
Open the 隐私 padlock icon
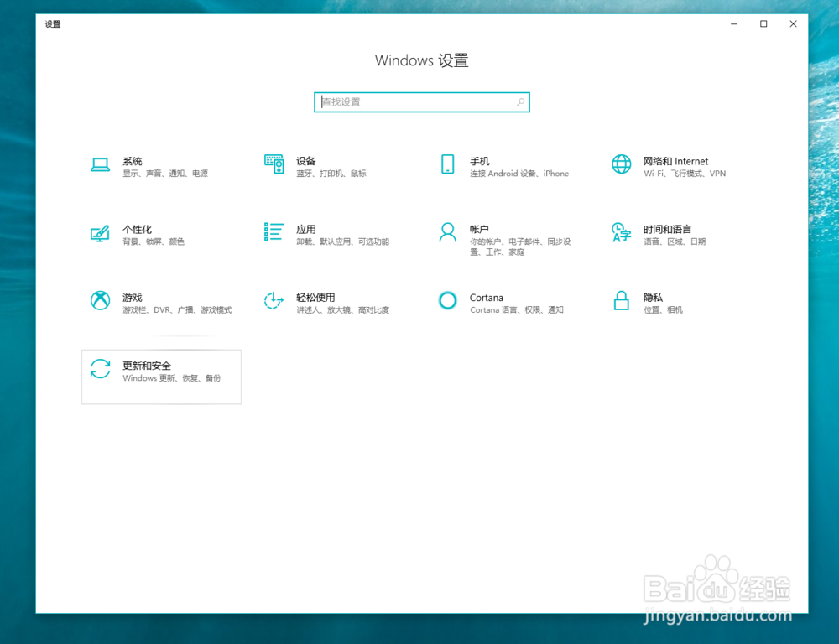click(621, 300)
